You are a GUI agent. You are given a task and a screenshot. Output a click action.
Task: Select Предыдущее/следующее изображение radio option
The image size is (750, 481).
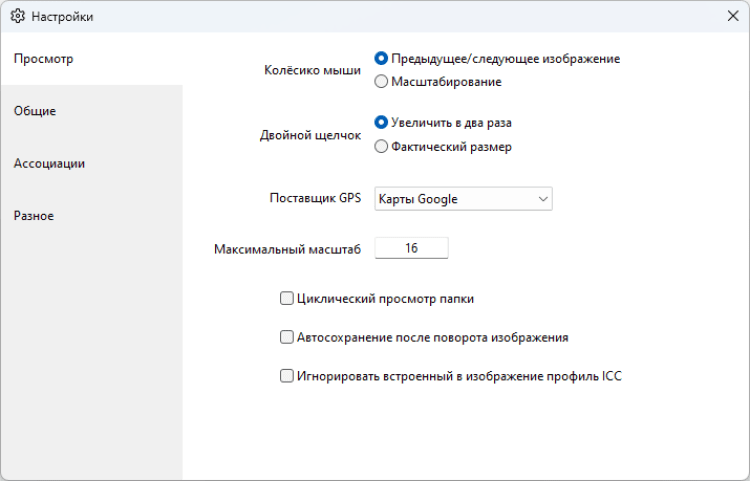[381, 59]
